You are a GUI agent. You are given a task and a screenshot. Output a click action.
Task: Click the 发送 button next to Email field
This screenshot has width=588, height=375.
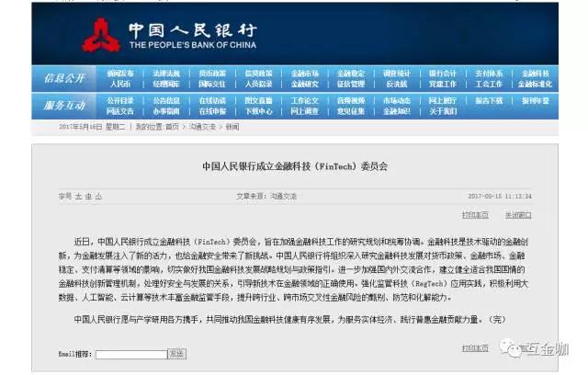pyautogui.click(x=176, y=354)
